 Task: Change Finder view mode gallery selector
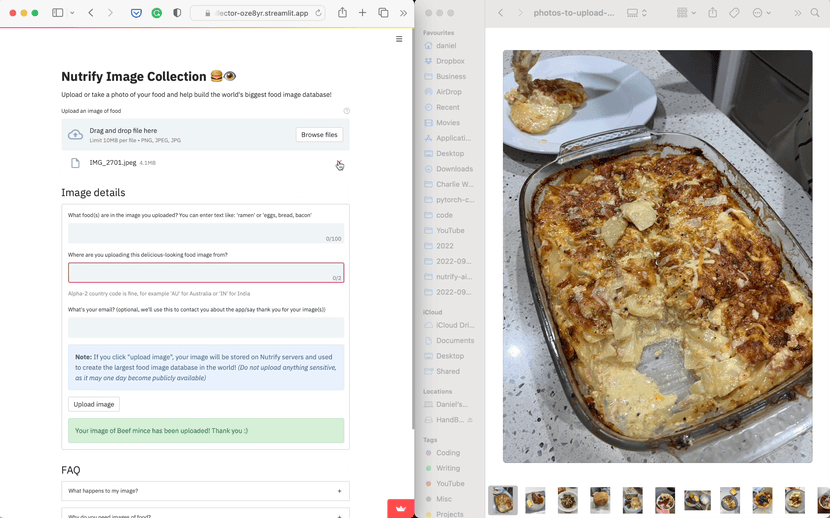coord(637,13)
